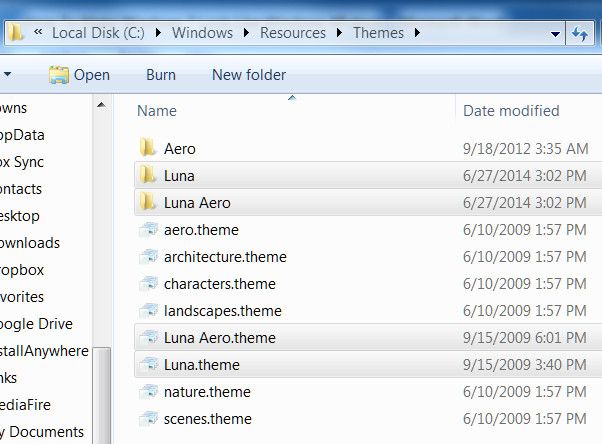Select the landscapes.theme file name
Image resolution: width=602 pixels, height=444 pixels.
pos(223,311)
